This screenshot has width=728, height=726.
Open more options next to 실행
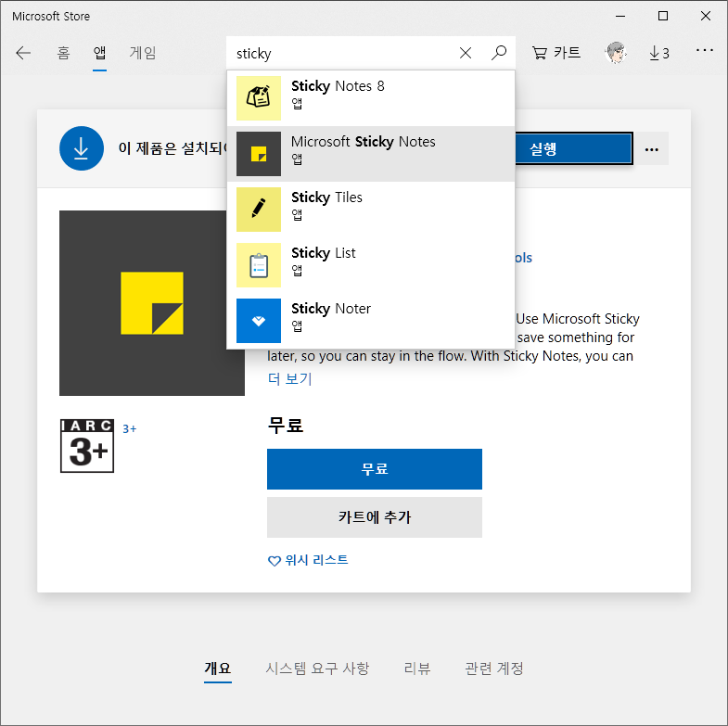651,149
